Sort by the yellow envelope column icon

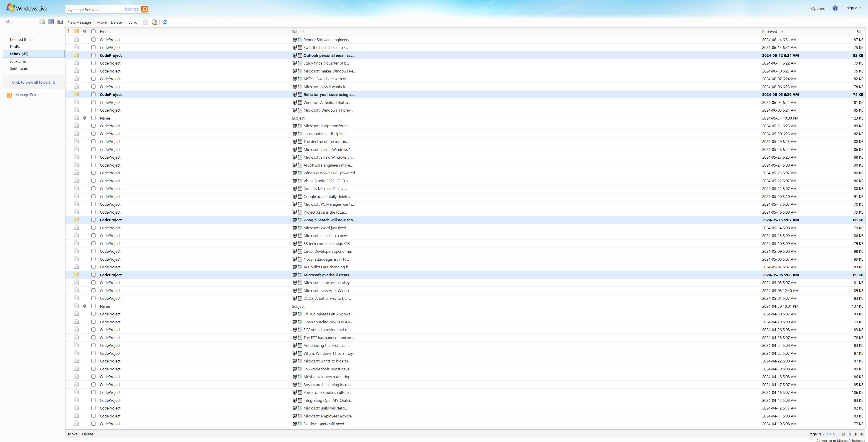tap(76, 31)
